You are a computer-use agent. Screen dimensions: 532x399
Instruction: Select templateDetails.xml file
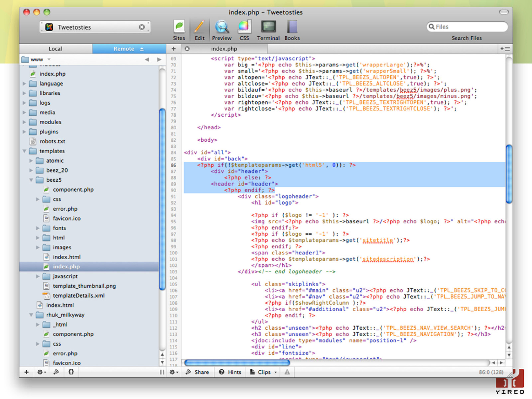point(78,296)
